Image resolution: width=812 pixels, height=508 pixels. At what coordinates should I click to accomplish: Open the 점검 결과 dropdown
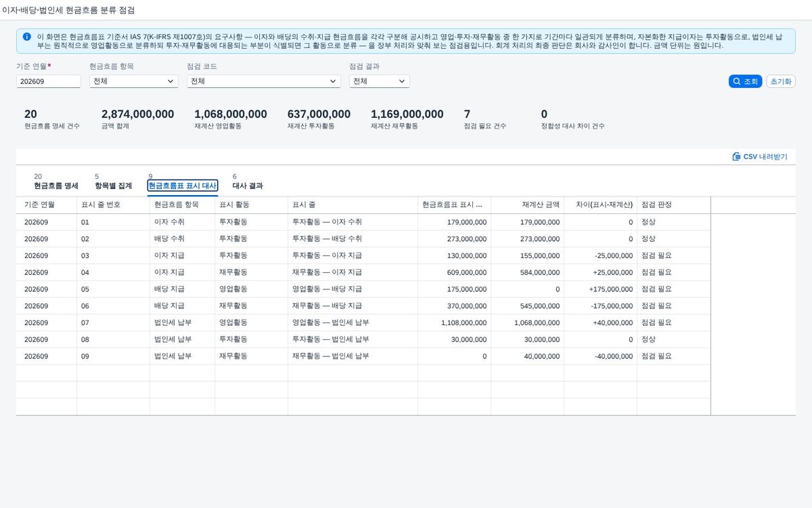tap(380, 81)
